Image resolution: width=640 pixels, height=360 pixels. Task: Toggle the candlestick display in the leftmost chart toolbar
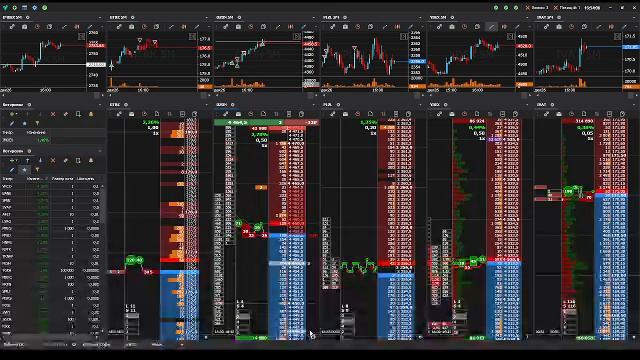tap(77, 27)
